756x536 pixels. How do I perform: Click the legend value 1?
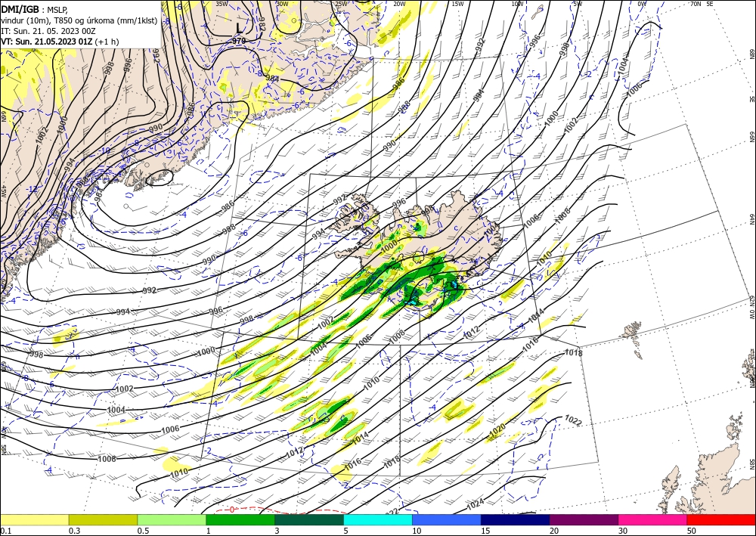(x=209, y=531)
